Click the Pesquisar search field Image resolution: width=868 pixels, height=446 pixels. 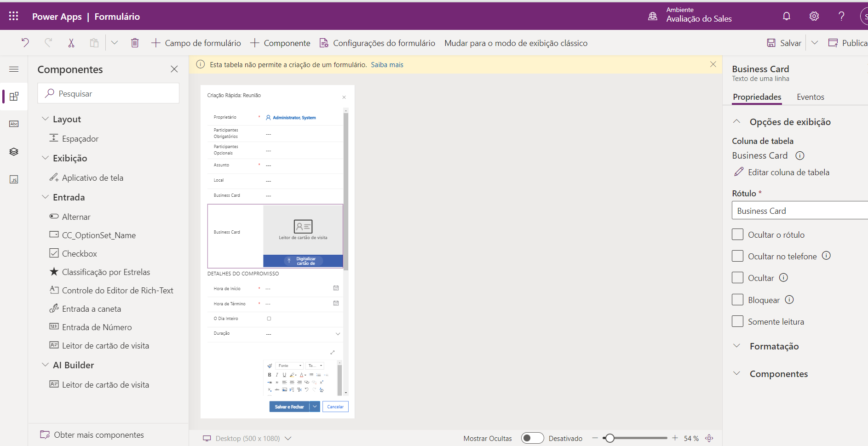[109, 93]
